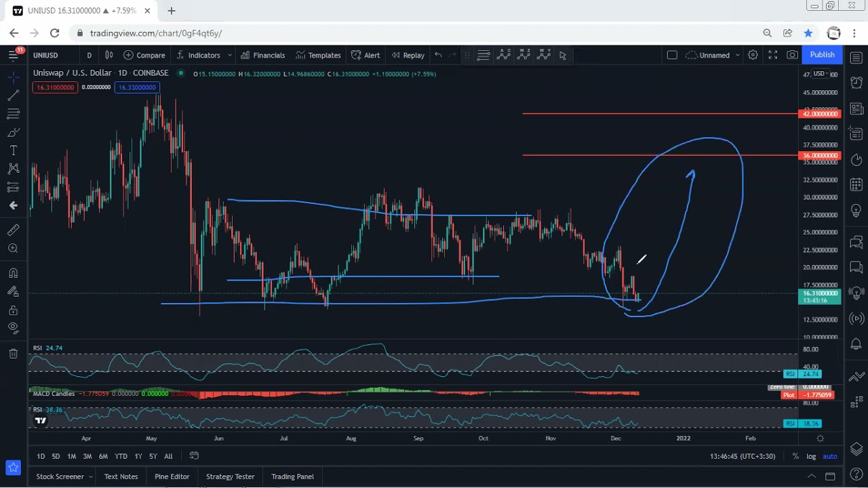Image resolution: width=868 pixels, height=488 pixels.
Task: Expand the Stock Screener dropdown arrow
Action: click(x=90, y=476)
